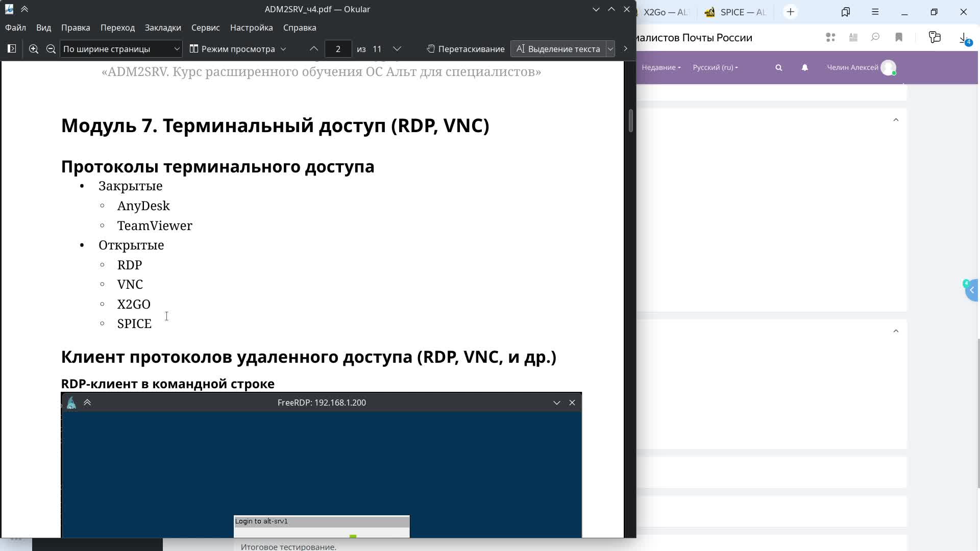Click 'TeamViewer' text in the PDF
This screenshot has width=980, height=551.
155,226
